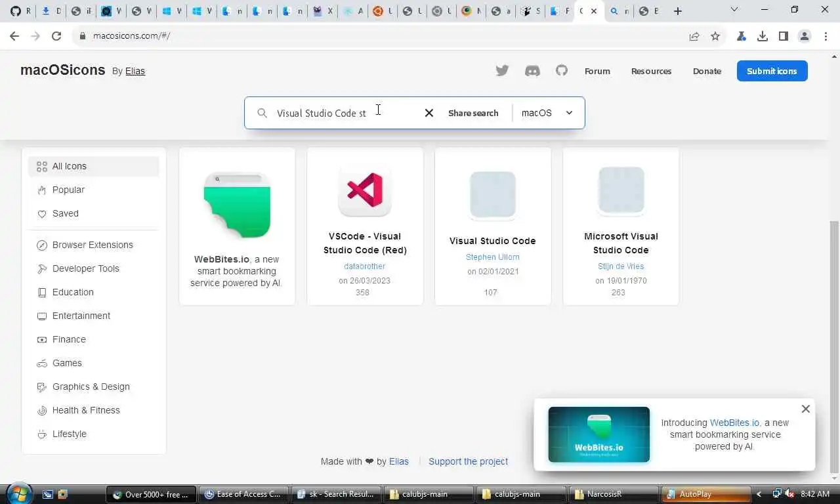The image size is (840, 504).
Task: Open the Discord icon in header
Action: click(532, 71)
